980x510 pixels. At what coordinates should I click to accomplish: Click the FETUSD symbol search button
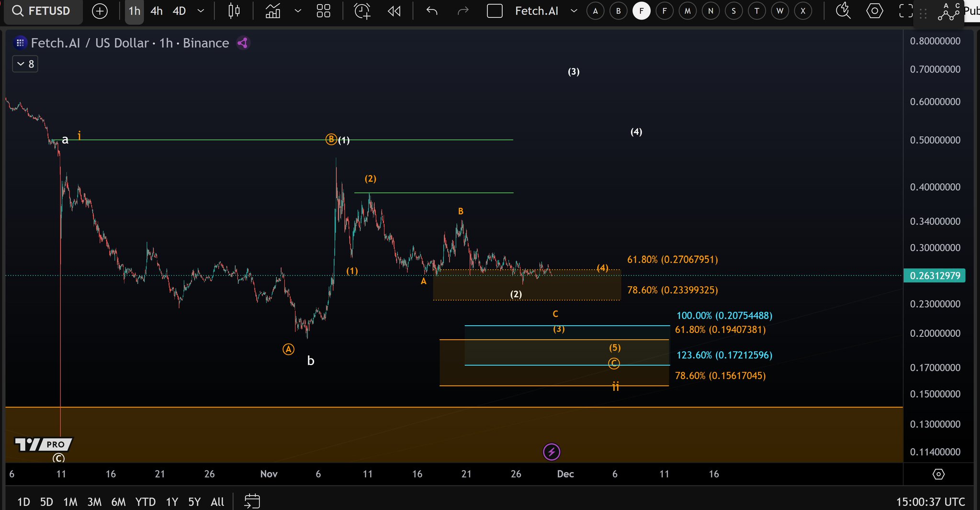coord(42,11)
